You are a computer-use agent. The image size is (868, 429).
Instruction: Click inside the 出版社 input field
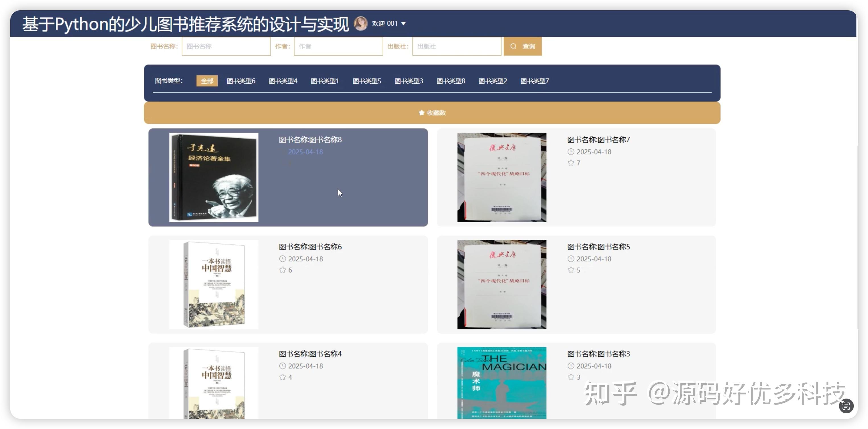(456, 46)
